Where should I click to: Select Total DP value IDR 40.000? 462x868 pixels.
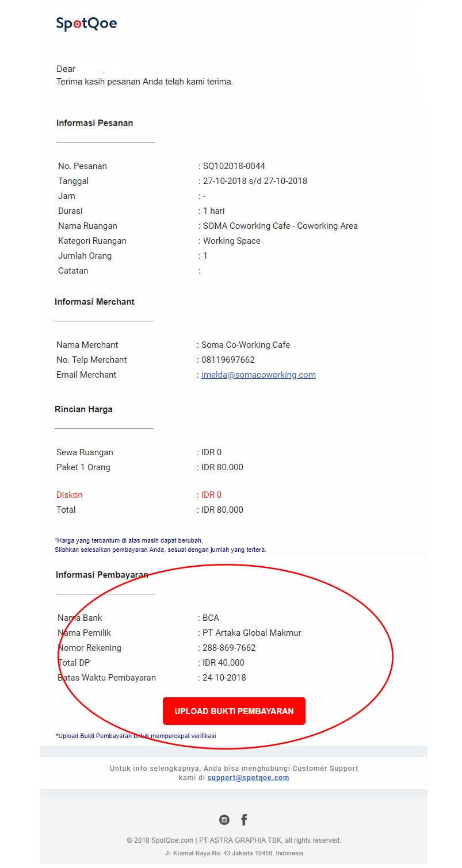pos(223,663)
